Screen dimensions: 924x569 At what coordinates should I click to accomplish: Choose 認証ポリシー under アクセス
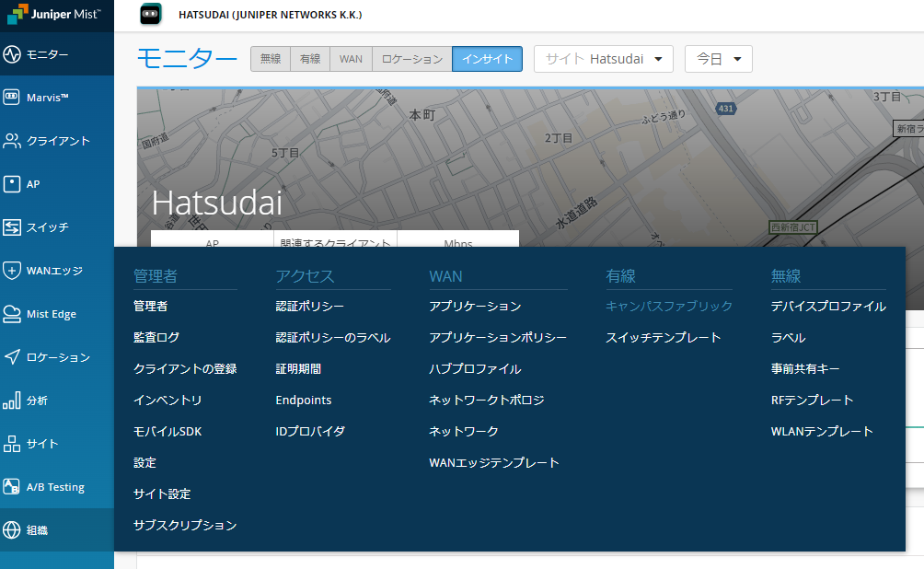click(309, 307)
